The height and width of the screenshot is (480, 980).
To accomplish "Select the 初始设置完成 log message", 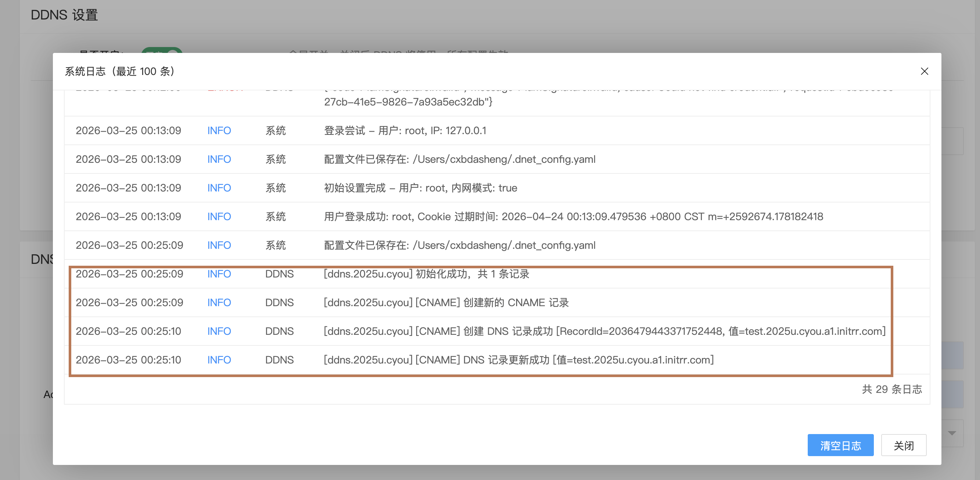I will point(420,188).
